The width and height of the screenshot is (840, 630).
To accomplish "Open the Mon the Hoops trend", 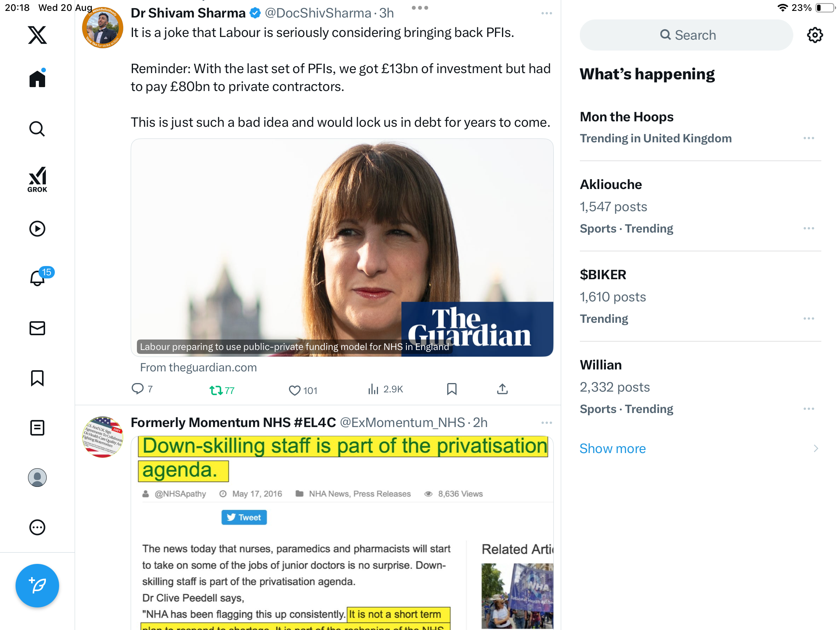I will 700,127.
